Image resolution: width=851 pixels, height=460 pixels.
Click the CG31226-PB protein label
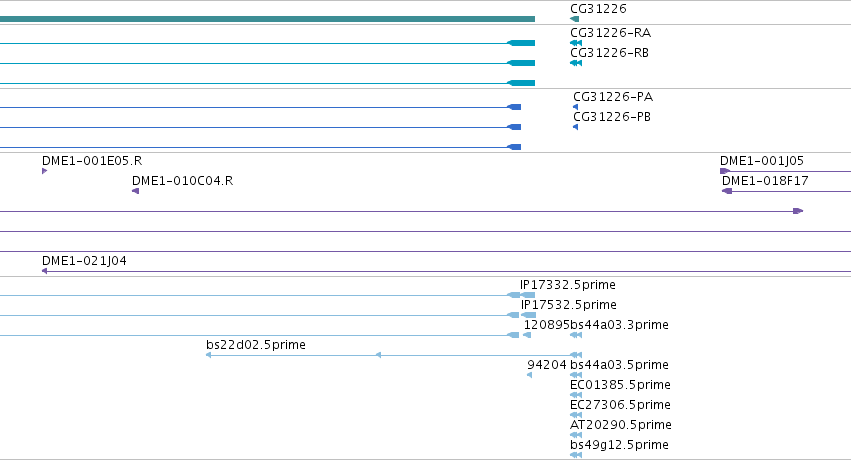click(612, 117)
